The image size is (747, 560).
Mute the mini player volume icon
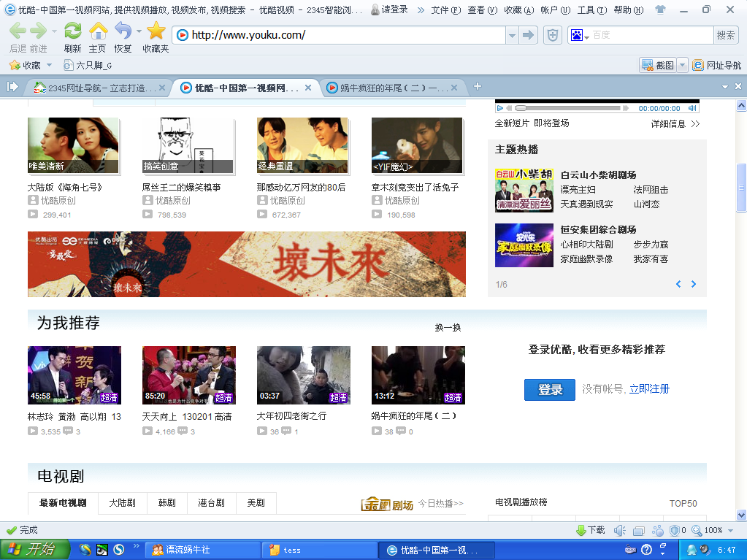point(692,108)
